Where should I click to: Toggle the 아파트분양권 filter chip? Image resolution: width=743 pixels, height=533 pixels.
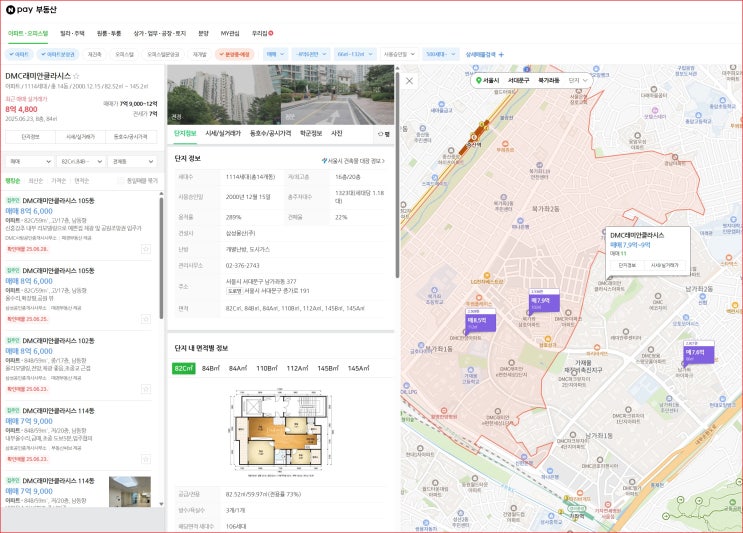(58, 54)
